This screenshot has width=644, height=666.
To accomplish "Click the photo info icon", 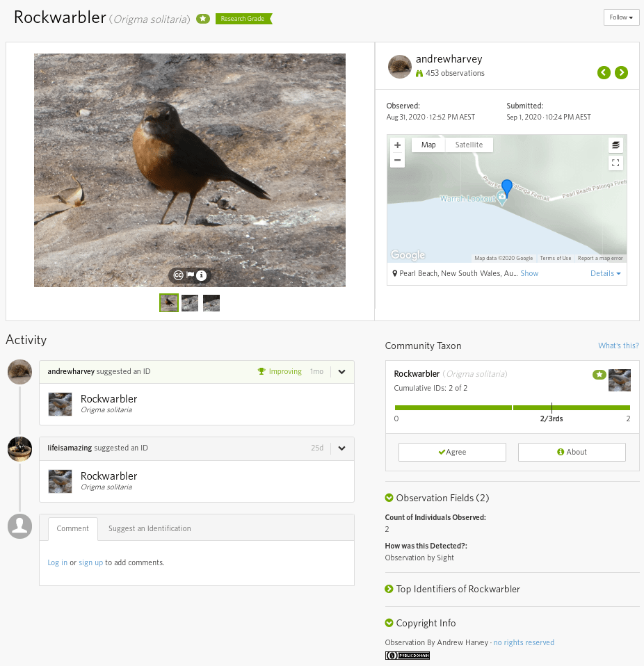I will click(x=202, y=275).
